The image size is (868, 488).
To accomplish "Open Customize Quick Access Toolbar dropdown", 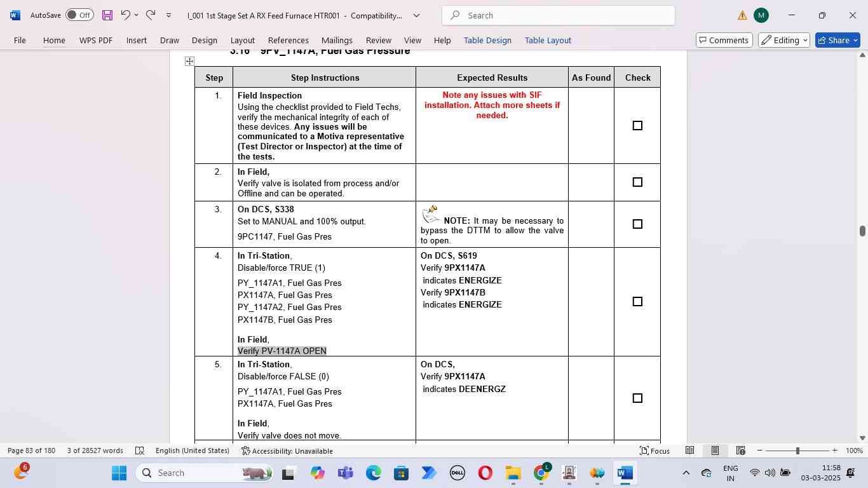I will pos(168,15).
